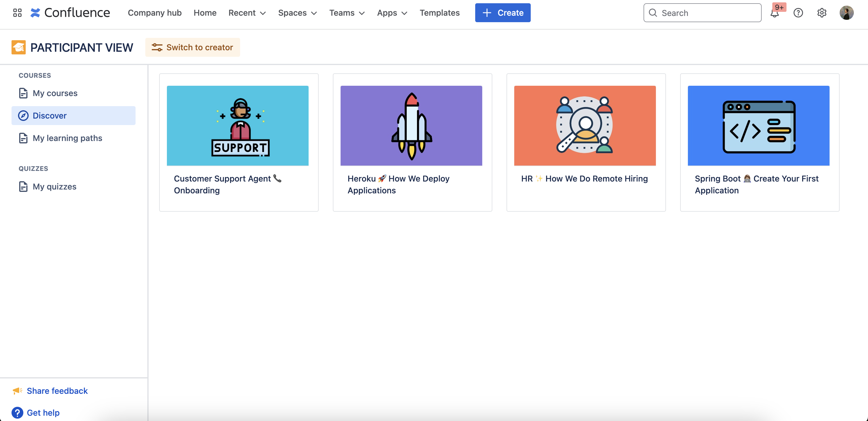Open the Apps dropdown menu
The height and width of the screenshot is (421, 868).
[x=392, y=13]
